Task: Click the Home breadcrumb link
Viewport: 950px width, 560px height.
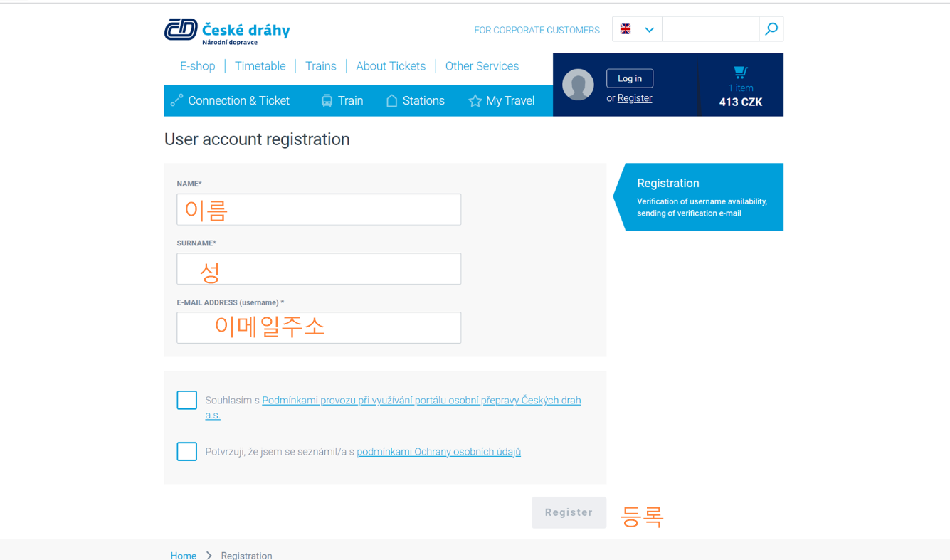Action: (184, 555)
